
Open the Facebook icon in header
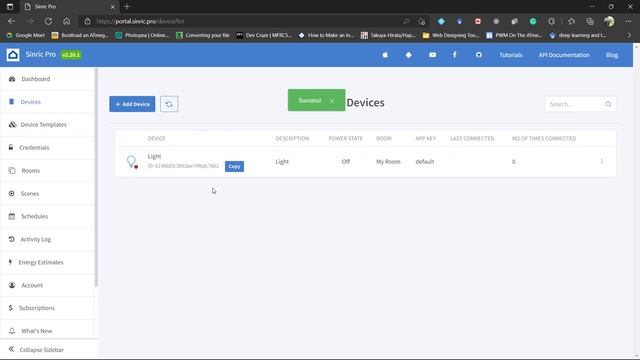click(x=455, y=55)
